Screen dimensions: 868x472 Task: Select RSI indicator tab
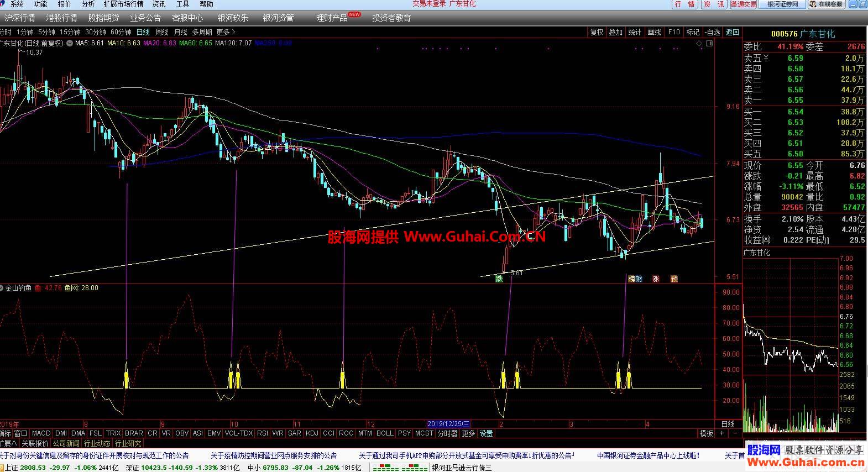(262, 433)
